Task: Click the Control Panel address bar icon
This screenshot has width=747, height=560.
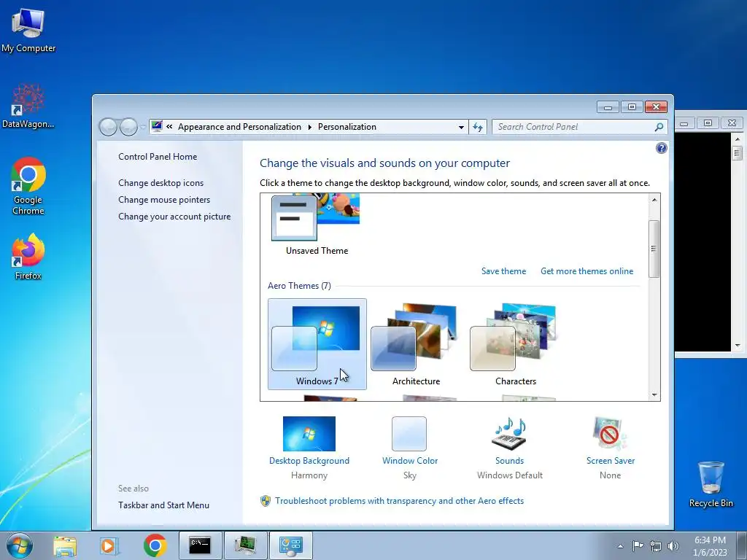Action: point(157,126)
